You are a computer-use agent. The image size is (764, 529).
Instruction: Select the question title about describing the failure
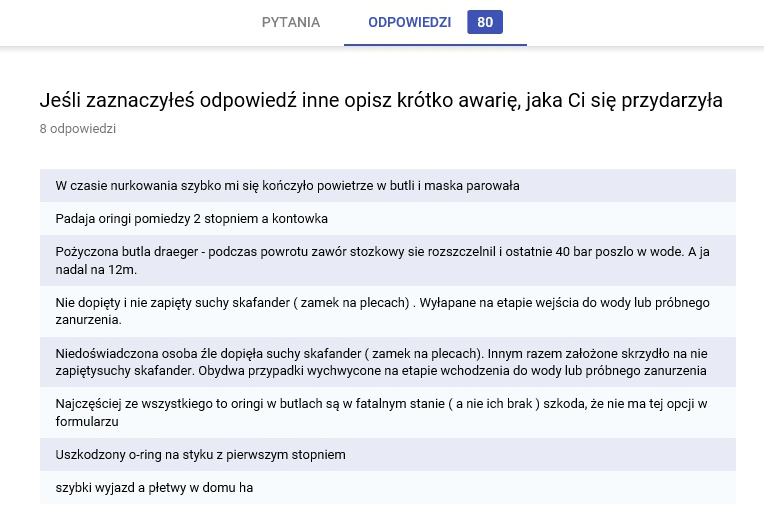tap(381, 100)
